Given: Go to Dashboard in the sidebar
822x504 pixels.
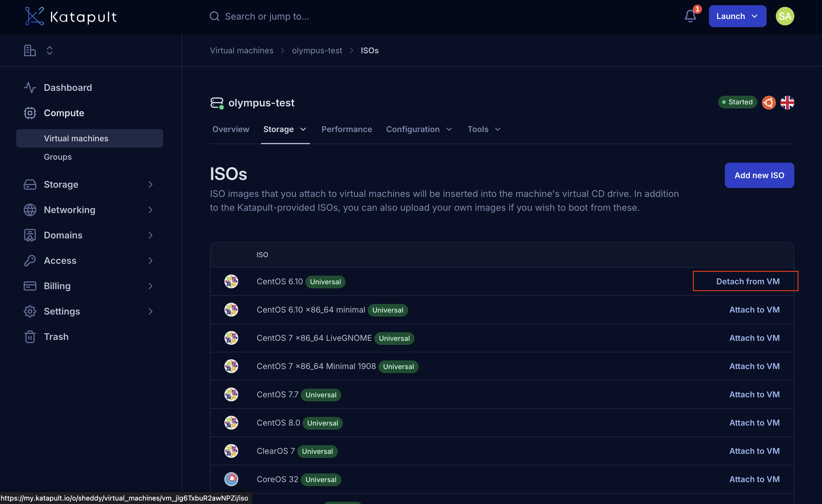Looking at the screenshot, I should click(x=68, y=87).
